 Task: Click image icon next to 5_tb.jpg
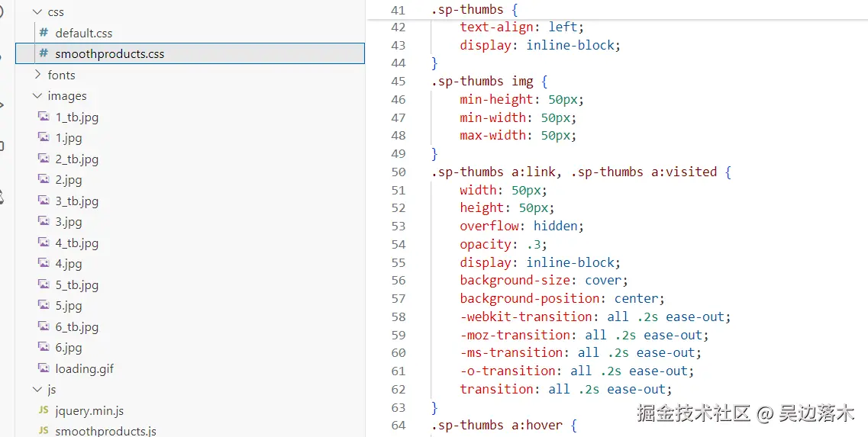click(44, 284)
